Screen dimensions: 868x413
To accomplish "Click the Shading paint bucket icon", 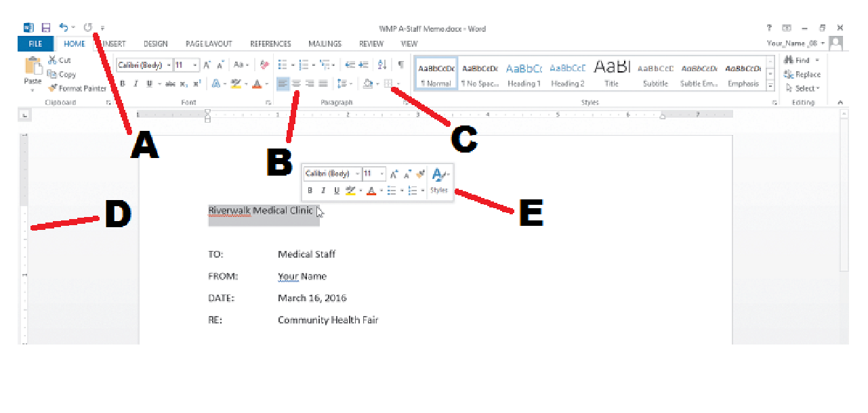I will pos(367,84).
